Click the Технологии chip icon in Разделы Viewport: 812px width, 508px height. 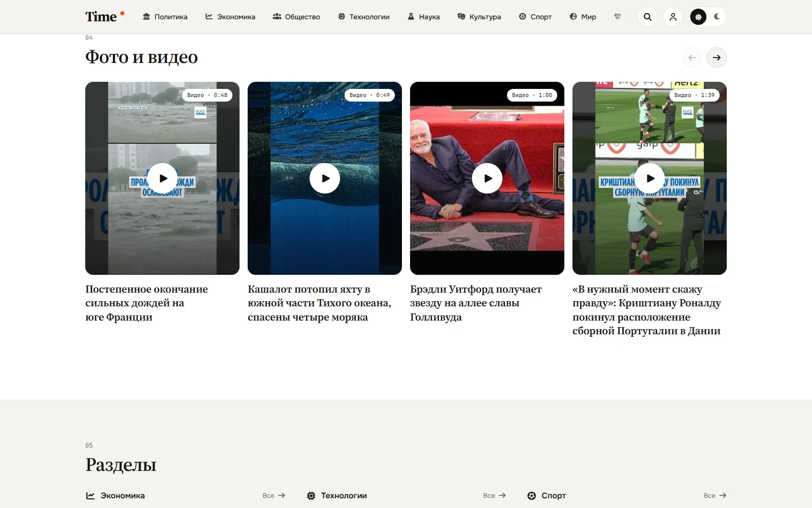coord(311,496)
